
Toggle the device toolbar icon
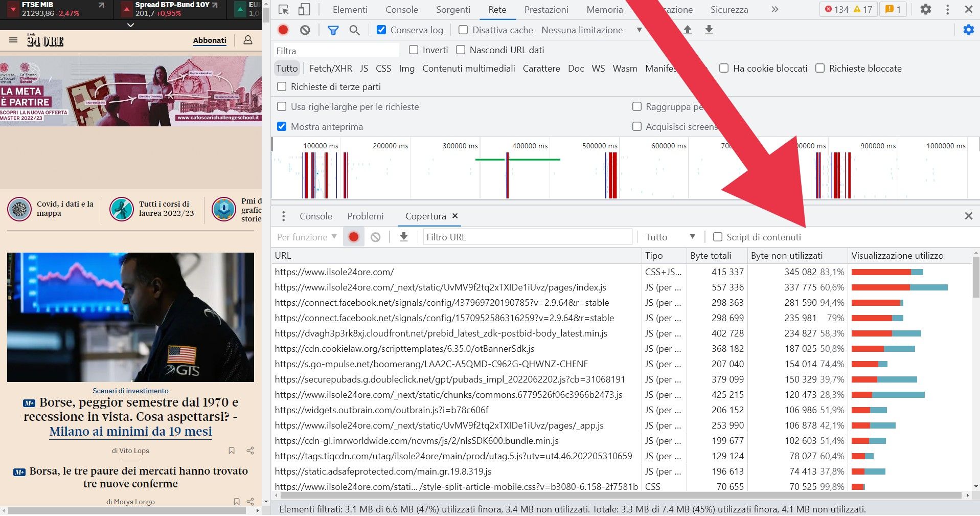[304, 9]
